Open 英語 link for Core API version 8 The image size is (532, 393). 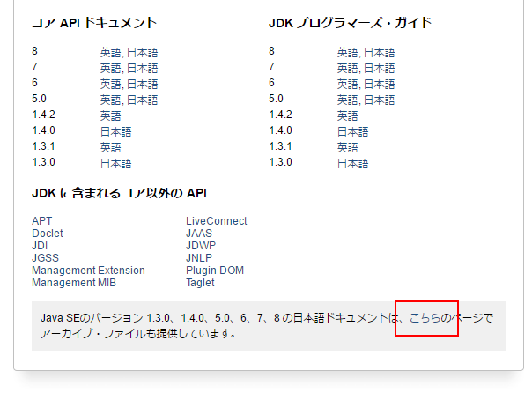coord(110,52)
